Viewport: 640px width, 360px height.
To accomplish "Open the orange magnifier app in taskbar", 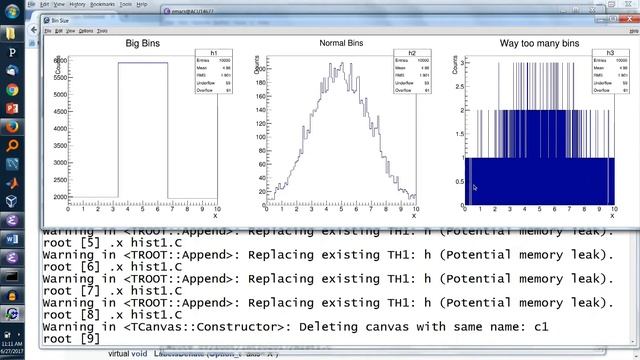I will point(12,145).
